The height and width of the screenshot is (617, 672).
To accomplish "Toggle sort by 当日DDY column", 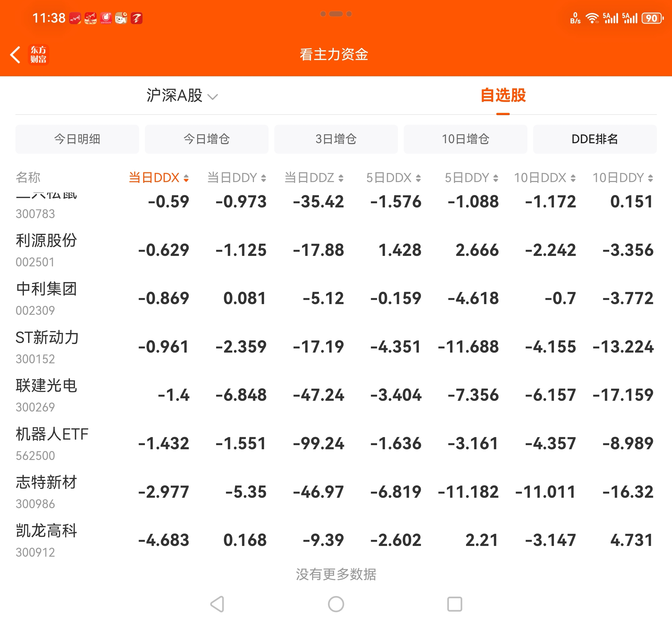I will click(x=236, y=178).
